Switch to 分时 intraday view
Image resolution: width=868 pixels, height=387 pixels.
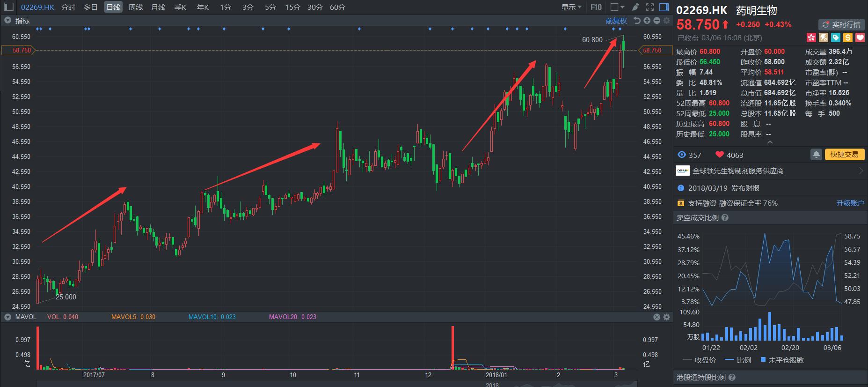68,7
